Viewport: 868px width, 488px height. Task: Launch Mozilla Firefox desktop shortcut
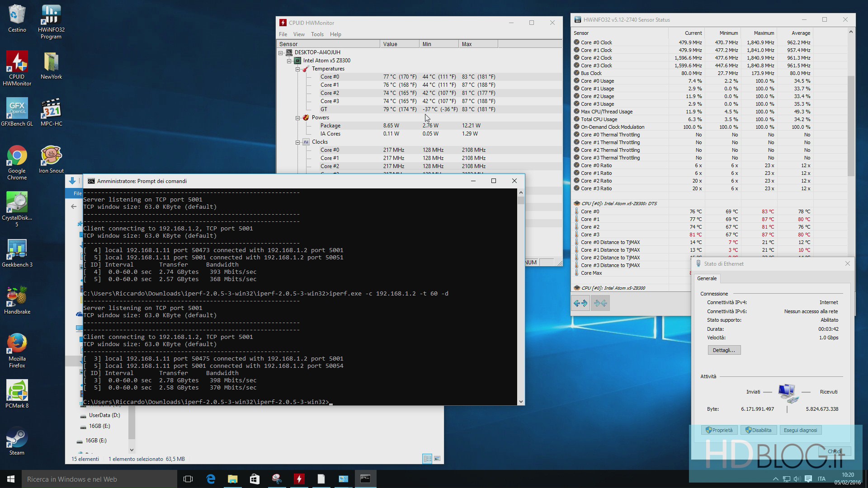click(17, 350)
